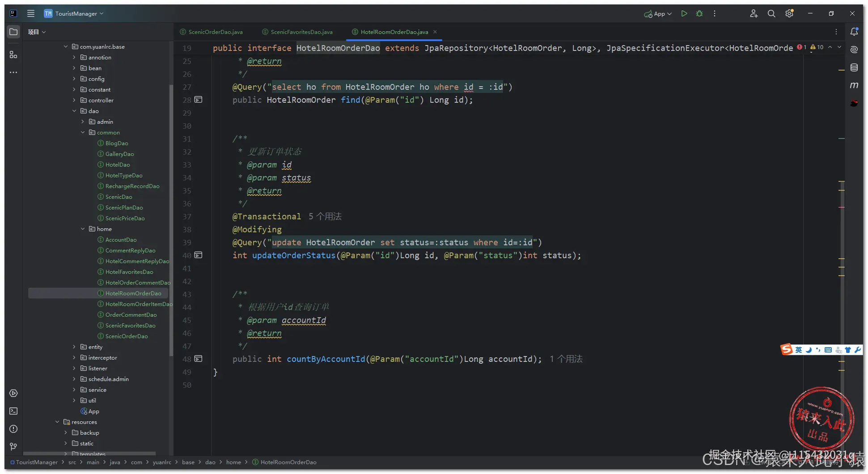
Task: Collapse the dao package
Action: (74, 111)
